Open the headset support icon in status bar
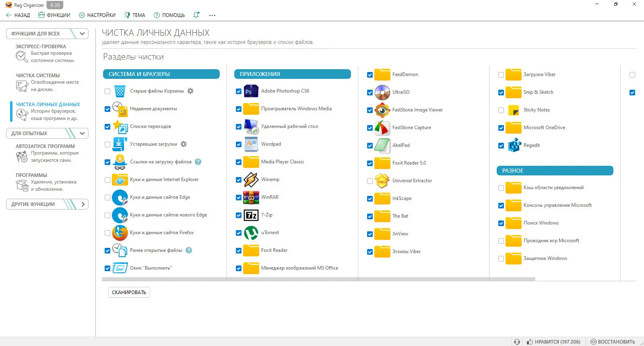Image resolution: width=644 pixels, height=346 pixels. [x=517, y=342]
